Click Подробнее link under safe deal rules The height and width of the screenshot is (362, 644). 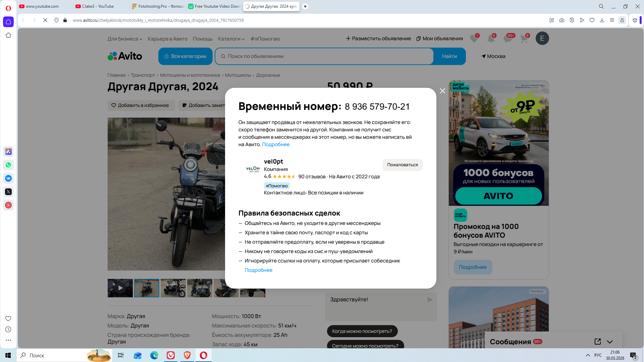click(258, 270)
